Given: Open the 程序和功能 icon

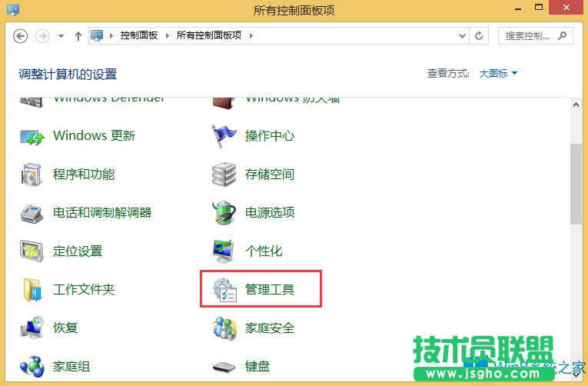Looking at the screenshot, I should click(x=32, y=175).
